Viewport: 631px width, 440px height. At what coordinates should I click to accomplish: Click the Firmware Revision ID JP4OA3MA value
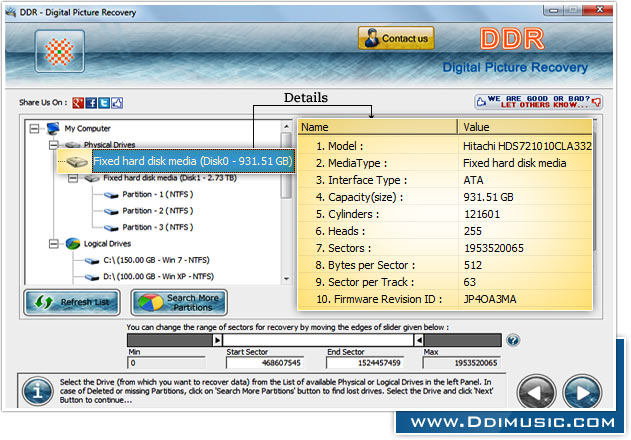[x=490, y=300]
